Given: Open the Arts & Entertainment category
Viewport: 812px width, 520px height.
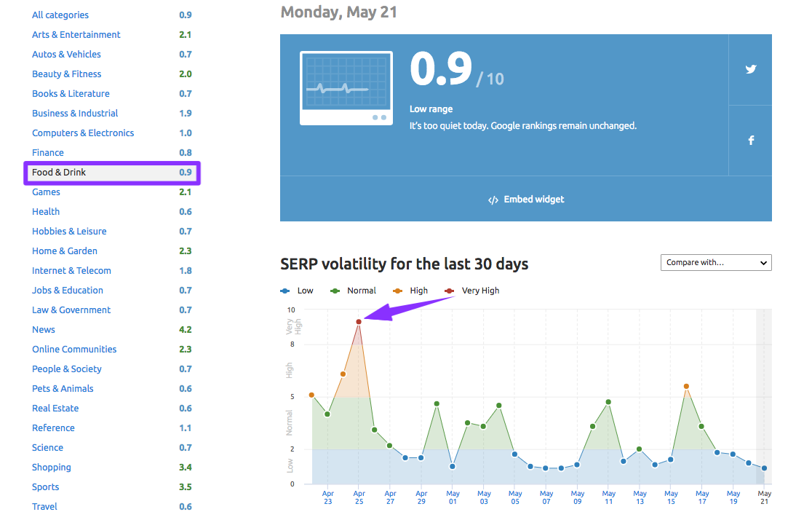Looking at the screenshot, I should click(x=76, y=35).
